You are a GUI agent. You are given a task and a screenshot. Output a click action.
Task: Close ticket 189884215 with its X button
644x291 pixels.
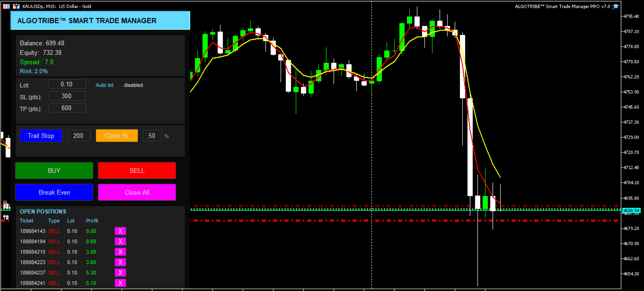click(x=120, y=252)
